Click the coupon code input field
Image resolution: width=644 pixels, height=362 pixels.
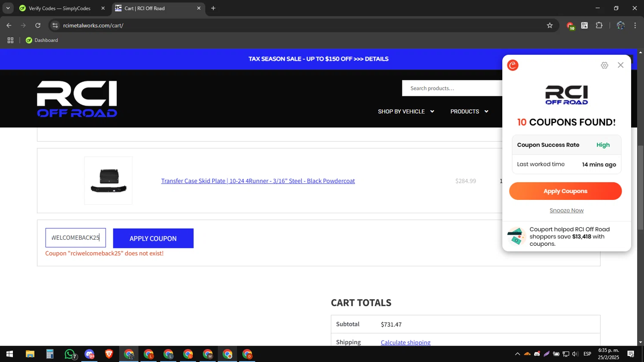pos(76,238)
